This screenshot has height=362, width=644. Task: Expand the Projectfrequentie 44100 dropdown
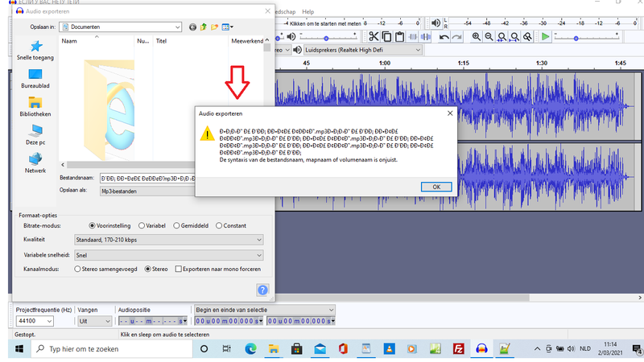(50, 321)
